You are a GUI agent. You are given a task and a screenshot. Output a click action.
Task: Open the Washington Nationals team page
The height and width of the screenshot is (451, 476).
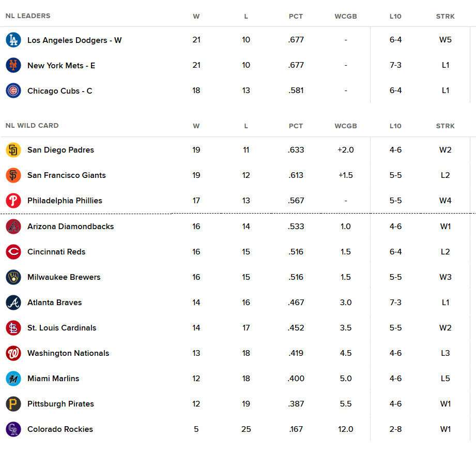pyautogui.click(x=68, y=353)
